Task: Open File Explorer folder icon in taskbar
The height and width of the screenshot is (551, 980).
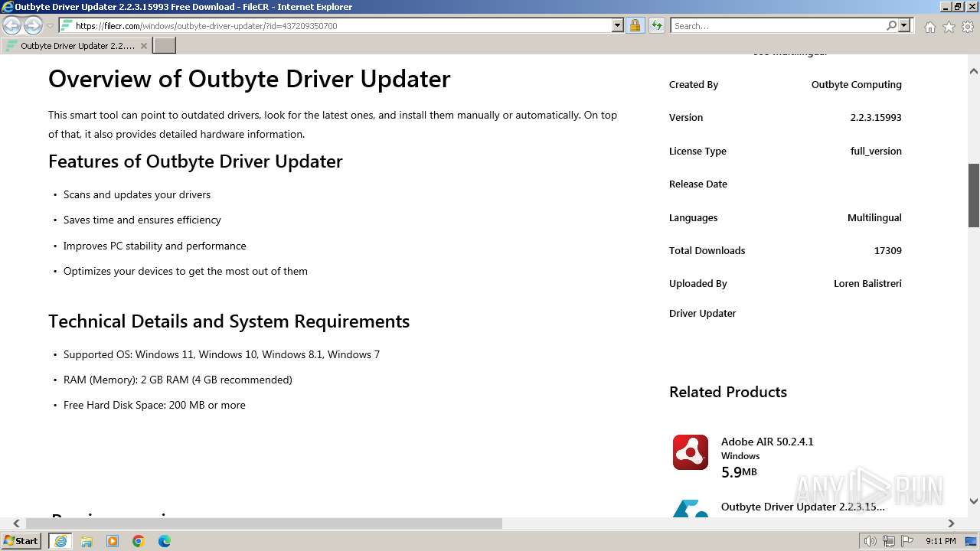Action: [87, 541]
